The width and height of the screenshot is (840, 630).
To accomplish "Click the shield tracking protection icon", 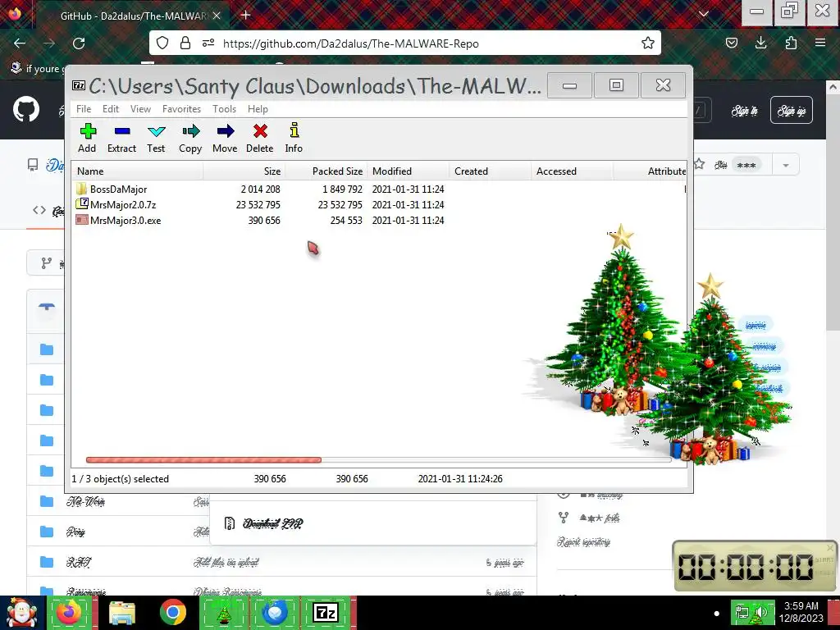I will [162, 43].
